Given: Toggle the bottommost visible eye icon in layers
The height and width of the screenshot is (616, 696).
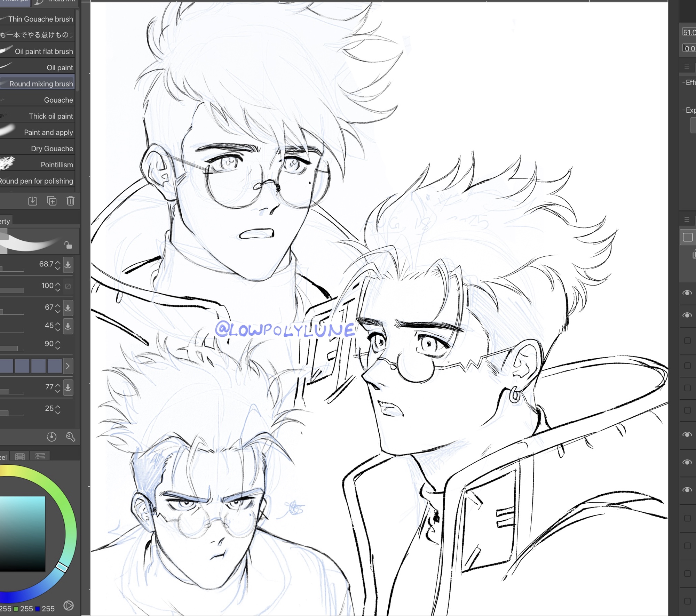Looking at the screenshot, I should (x=687, y=490).
